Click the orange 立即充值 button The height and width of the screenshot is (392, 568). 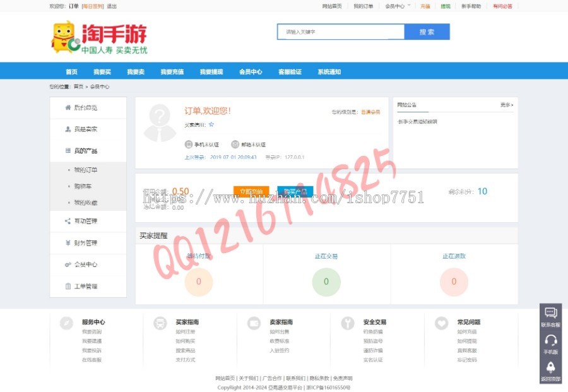[251, 192]
